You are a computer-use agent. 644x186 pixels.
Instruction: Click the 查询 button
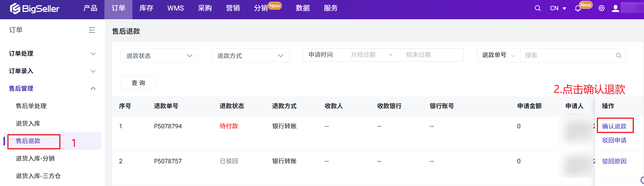pyautogui.click(x=138, y=83)
